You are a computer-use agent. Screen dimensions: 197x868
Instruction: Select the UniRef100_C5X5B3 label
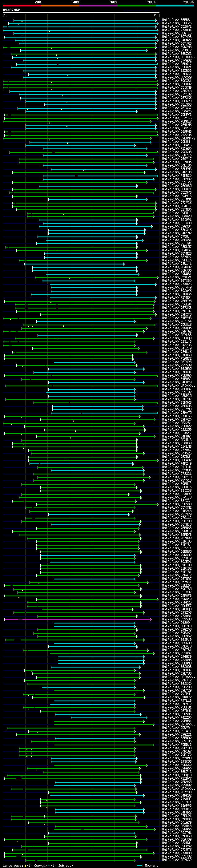point(176,619)
